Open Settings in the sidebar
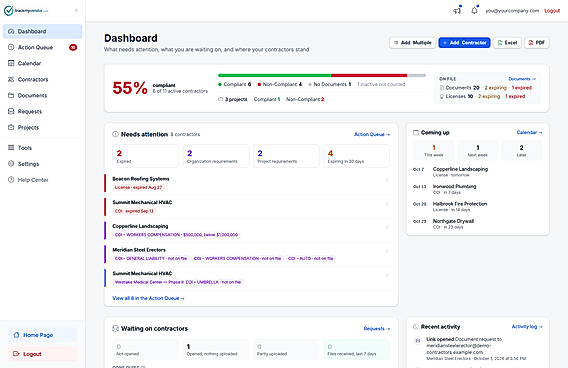Image resolution: width=568 pixels, height=368 pixels. click(x=42, y=164)
